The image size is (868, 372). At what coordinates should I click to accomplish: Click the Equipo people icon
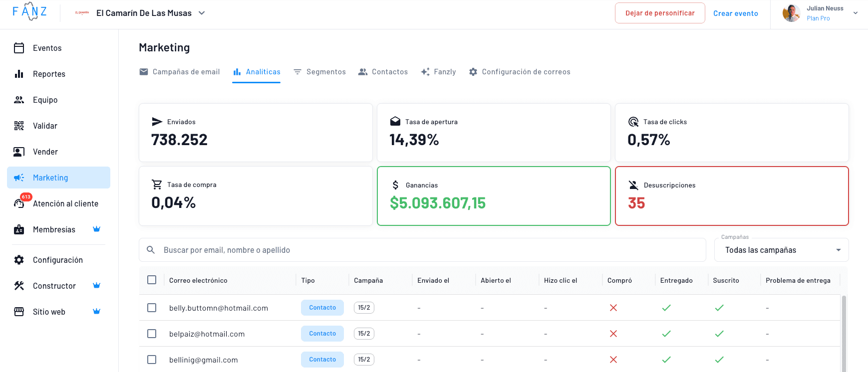19,100
